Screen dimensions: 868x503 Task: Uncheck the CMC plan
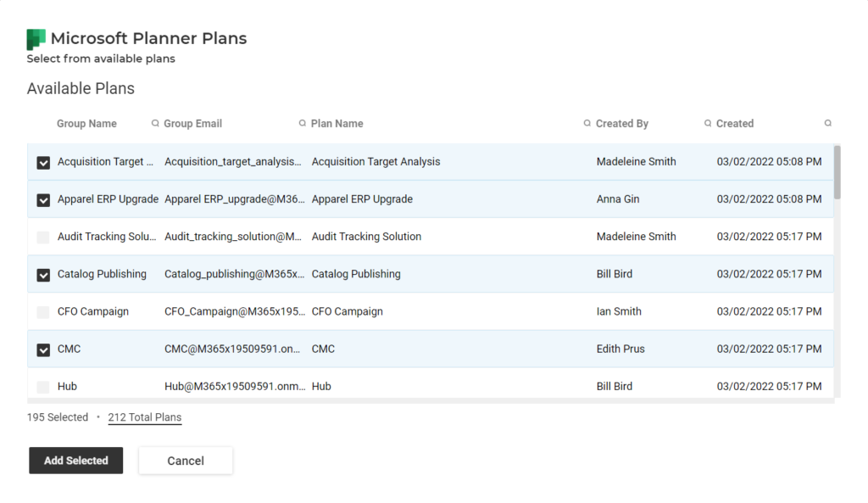coord(42,349)
